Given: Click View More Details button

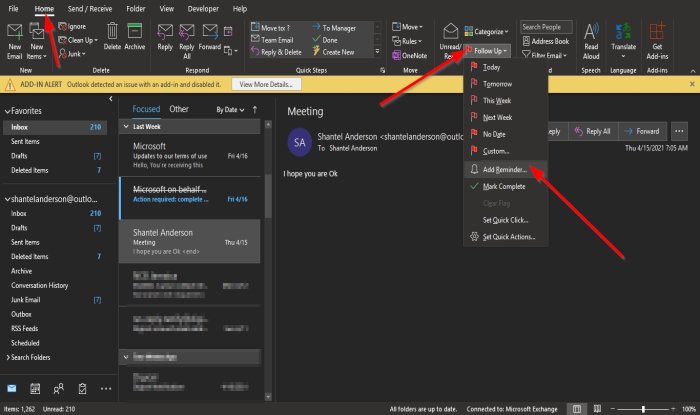Looking at the screenshot, I should 266,84.
